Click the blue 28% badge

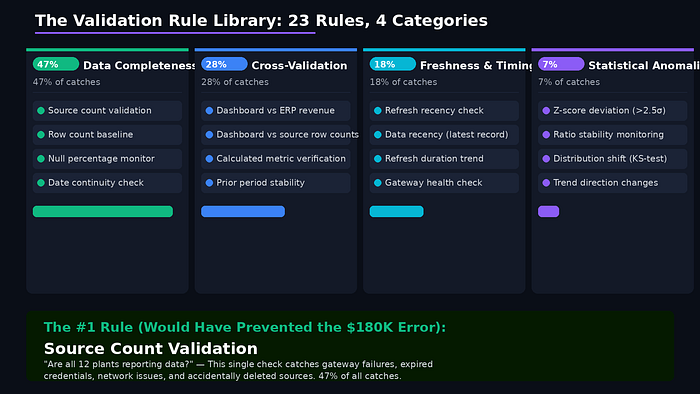tap(224, 64)
